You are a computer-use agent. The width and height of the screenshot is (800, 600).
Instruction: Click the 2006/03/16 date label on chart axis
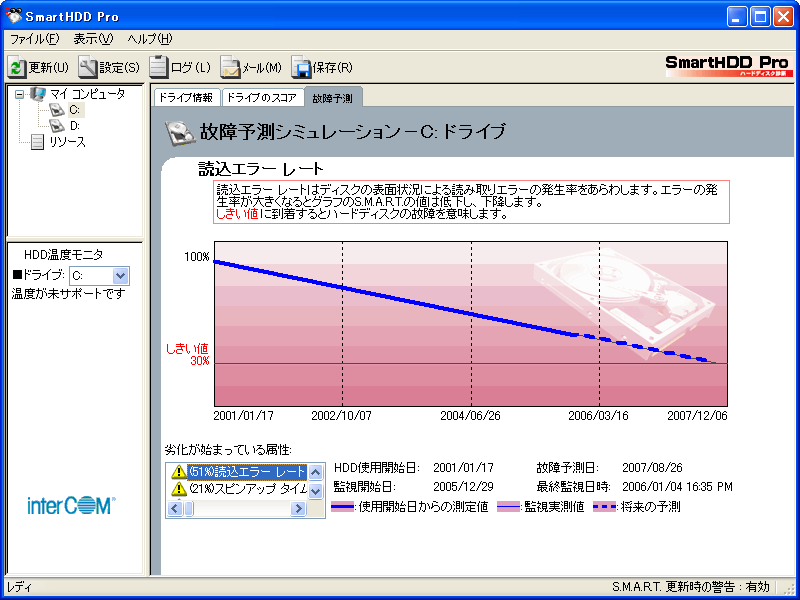[x=599, y=416]
